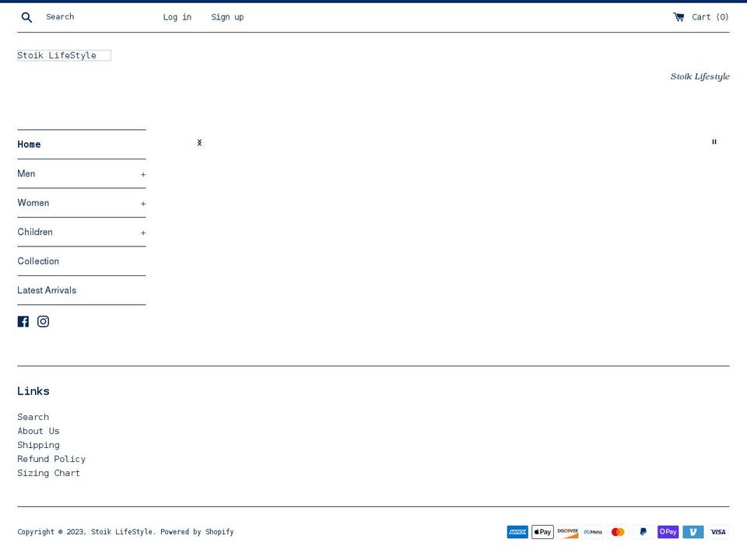Viewport: 747px width, 560px height.
Task: Open footer Search link
Action: pyautogui.click(x=33, y=417)
